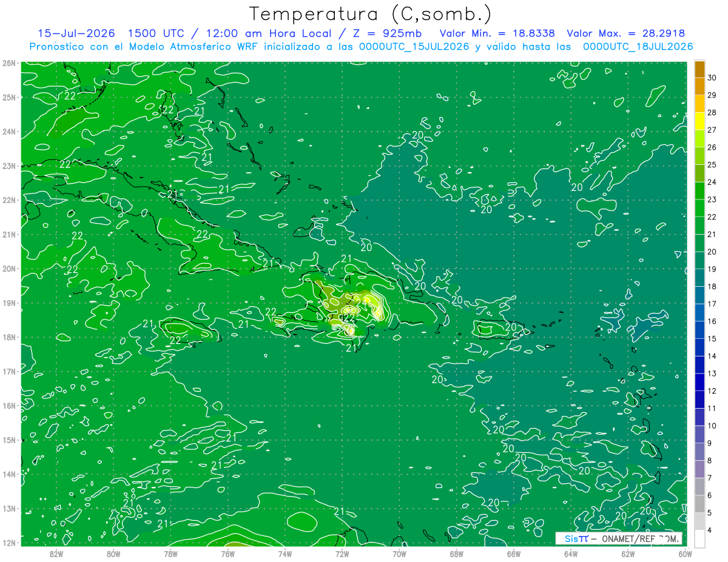Click the "16N" latitude axis label

coord(8,406)
